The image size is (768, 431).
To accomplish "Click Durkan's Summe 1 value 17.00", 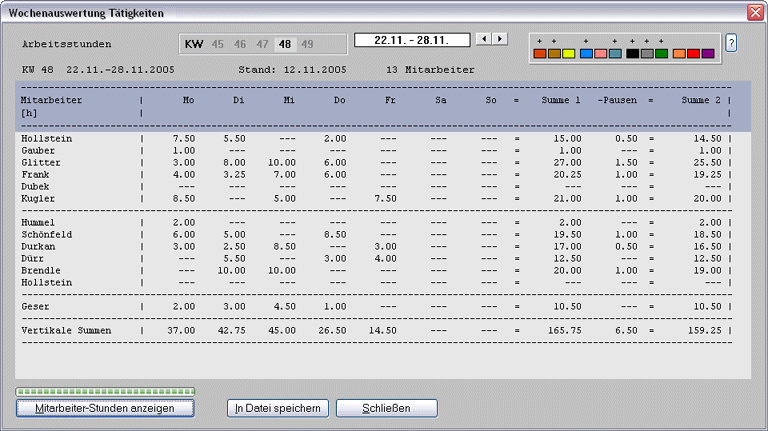I will 567,247.
